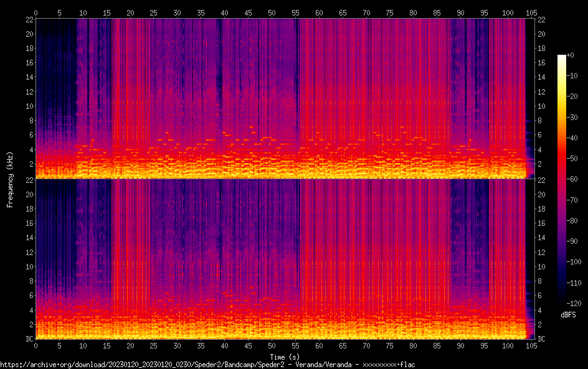Click the black lower end of the color scale bar
This screenshot has width=588, height=369.
click(561, 302)
